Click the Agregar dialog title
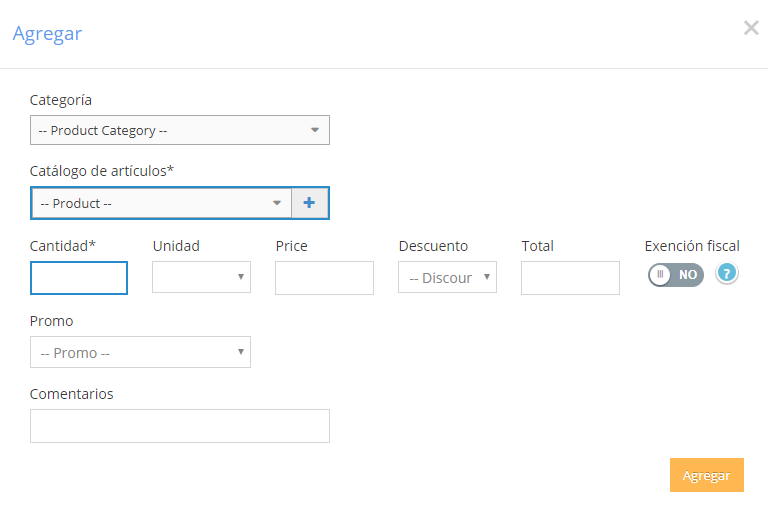Image resolution: width=768 pixels, height=505 pixels. click(48, 34)
